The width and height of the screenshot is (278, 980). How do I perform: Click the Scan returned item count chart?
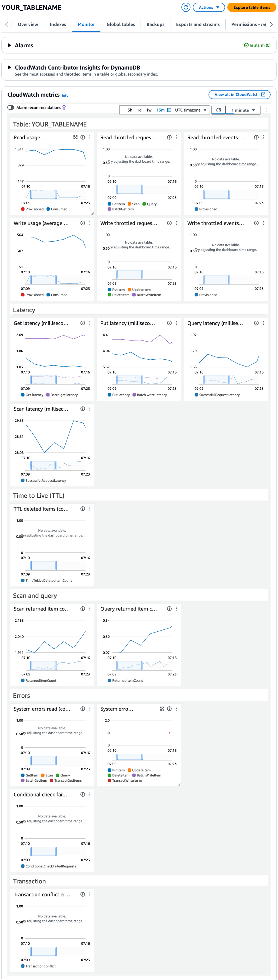coord(55,636)
